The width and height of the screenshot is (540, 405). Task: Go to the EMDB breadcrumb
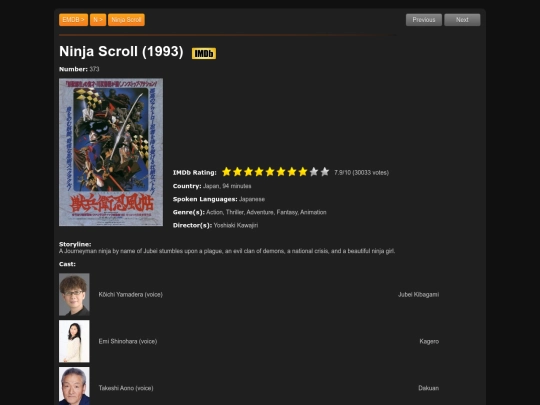[x=73, y=20]
